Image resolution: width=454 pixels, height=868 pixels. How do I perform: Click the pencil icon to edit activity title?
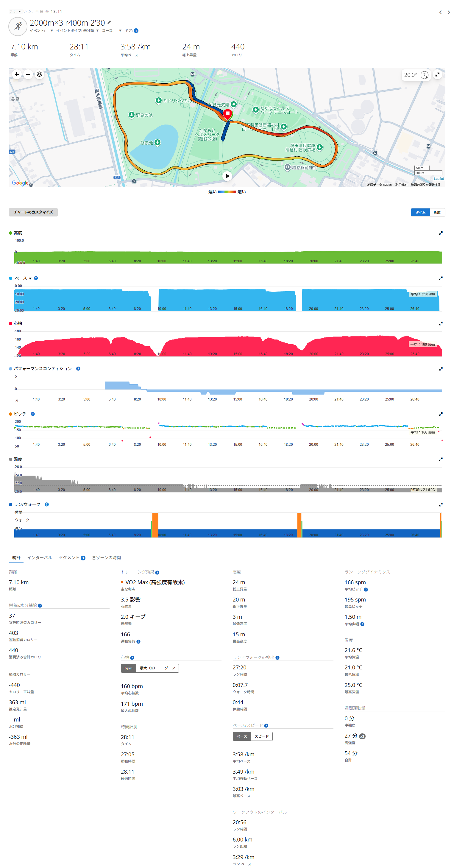109,23
